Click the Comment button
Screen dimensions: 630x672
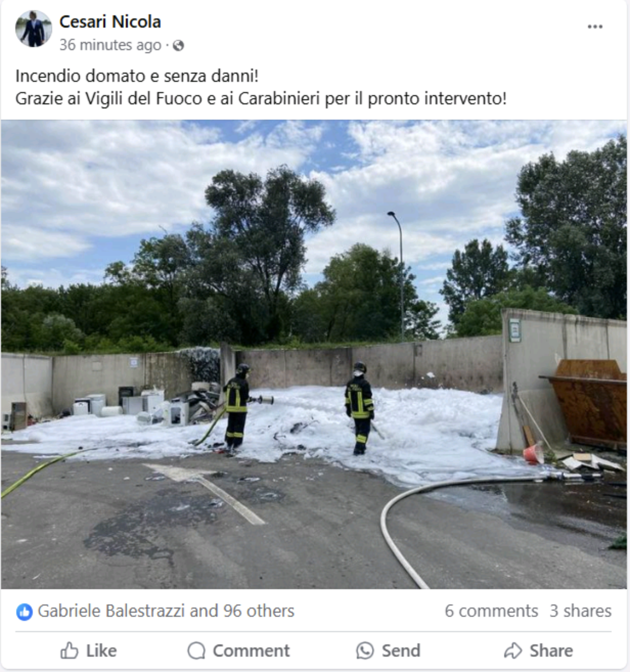pyautogui.click(x=238, y=651)
